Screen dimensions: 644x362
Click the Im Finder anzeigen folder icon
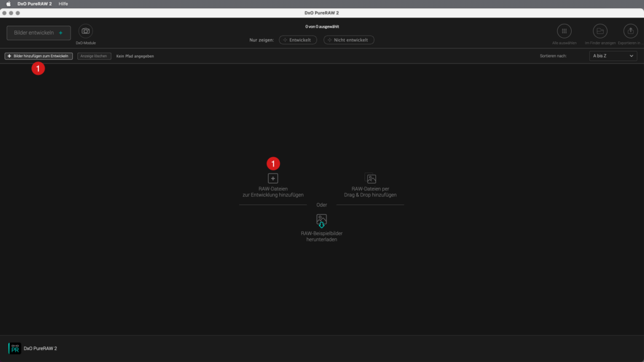(600, 31)
